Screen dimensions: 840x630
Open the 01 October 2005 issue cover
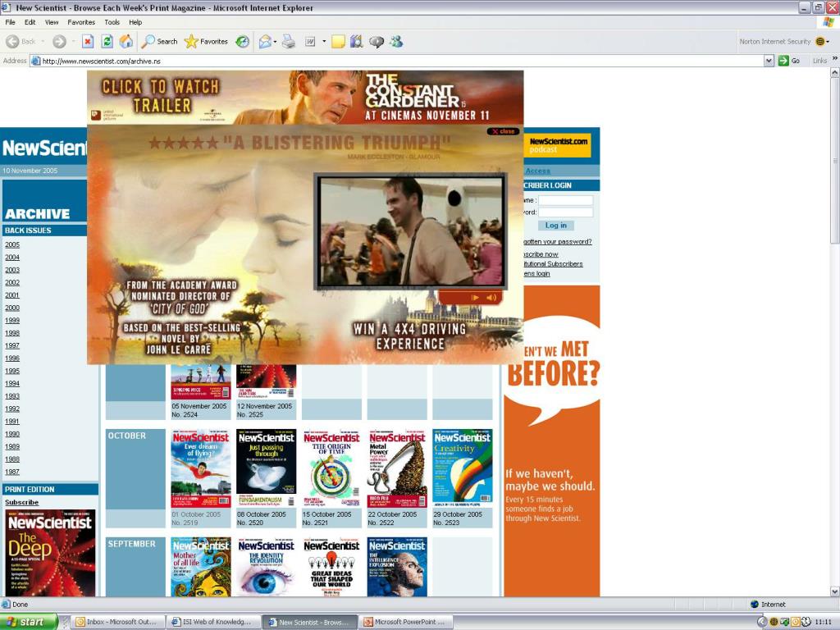point(201,468)
